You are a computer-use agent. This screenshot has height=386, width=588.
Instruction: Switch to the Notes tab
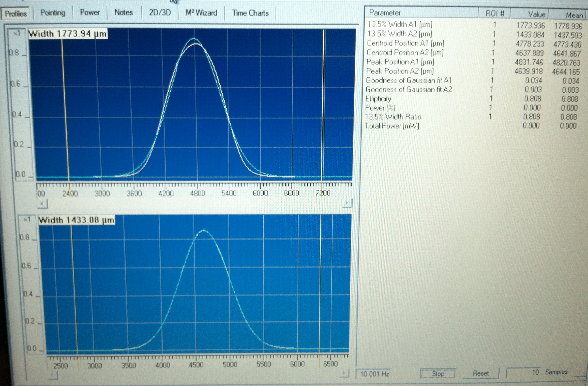[124, 13]
